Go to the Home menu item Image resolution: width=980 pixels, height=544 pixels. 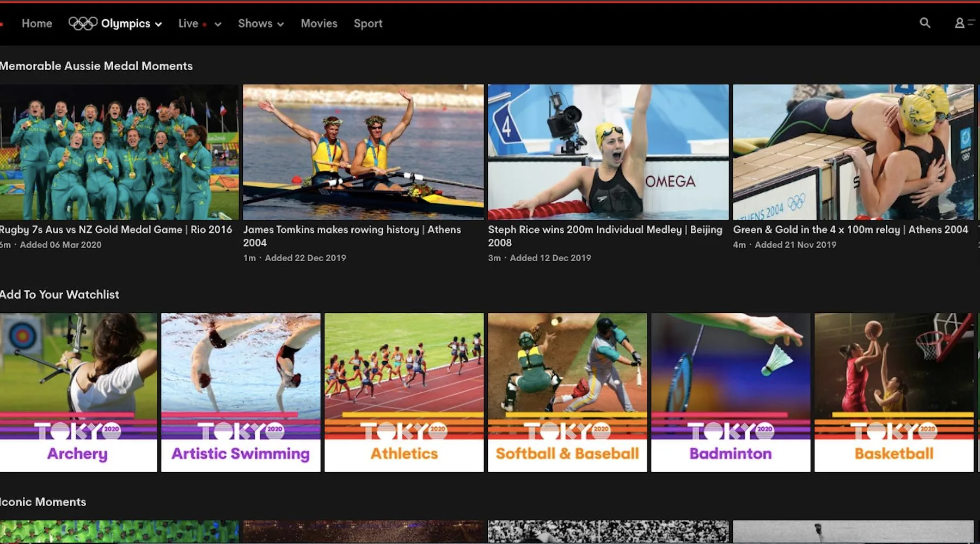(37, 23)
